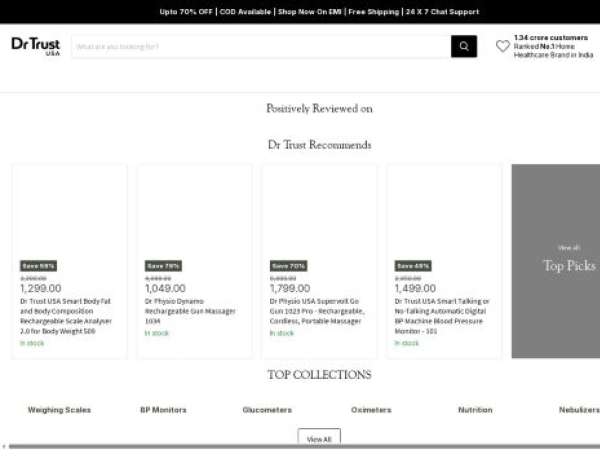Open the top promotional offers banner
The width and height of the screenshot is (600, 450).
[319, 11]
